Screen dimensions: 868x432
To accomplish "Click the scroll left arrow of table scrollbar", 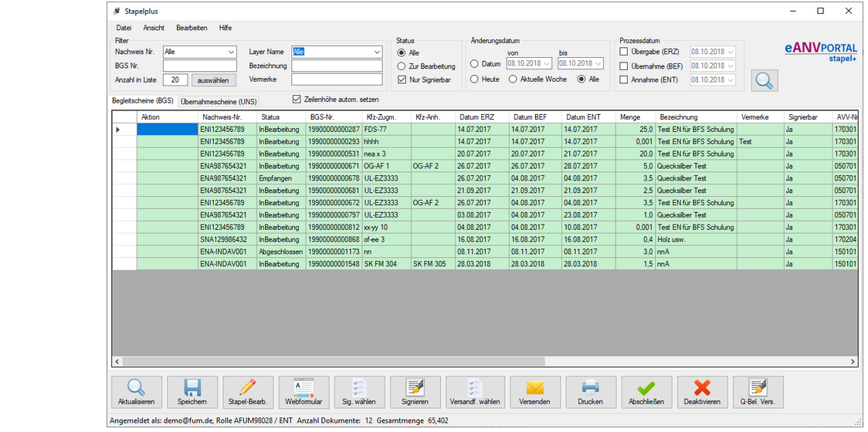I will [x=117, y=361].
